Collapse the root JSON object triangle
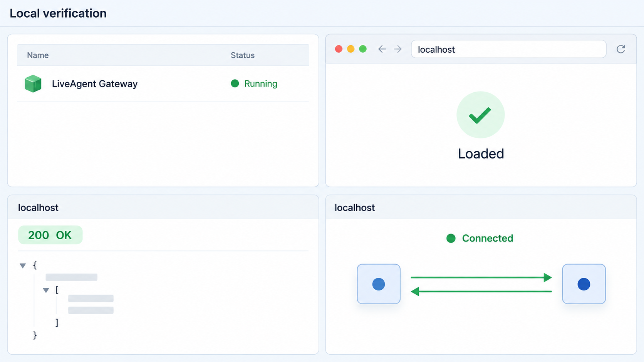The height and width of the screenshot is (362, 644). click(23, 265)
